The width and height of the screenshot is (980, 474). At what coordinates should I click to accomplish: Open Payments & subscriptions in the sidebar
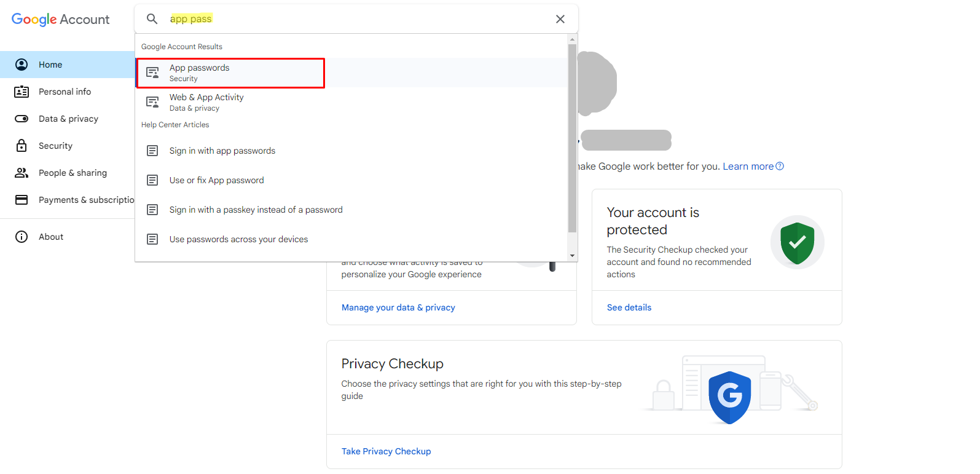coord(68,200)
